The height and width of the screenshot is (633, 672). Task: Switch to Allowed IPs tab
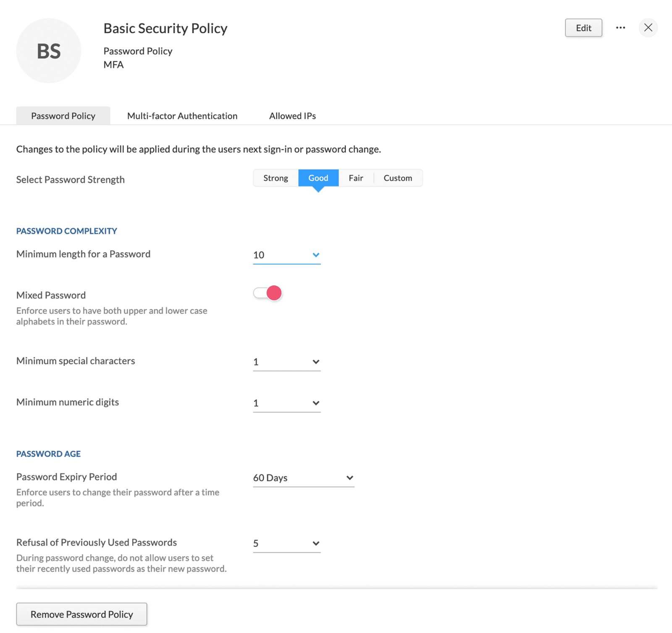[292, 116]
